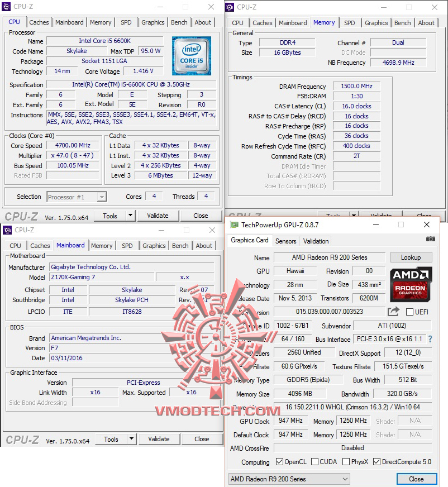448x487 pixels.
Task: Click the IT8628 LPCIO value
Action: tap(132, 311)
